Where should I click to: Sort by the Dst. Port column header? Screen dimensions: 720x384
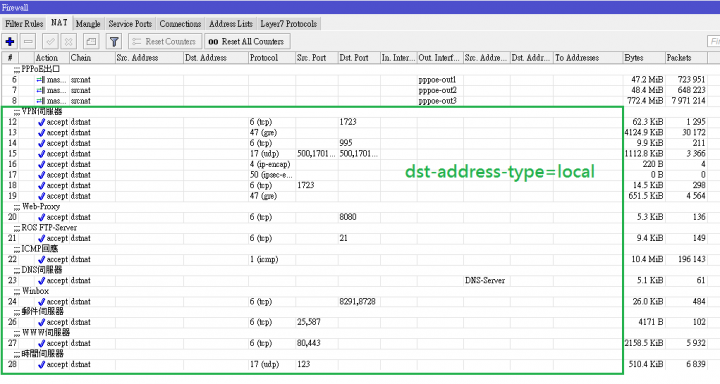click(359, 58)
